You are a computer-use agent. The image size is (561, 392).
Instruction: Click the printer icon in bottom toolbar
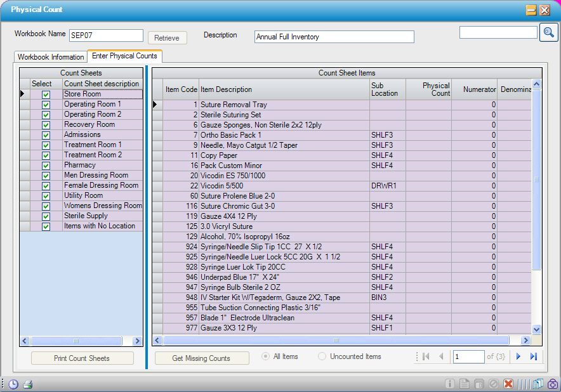click(x=27, y=384)
